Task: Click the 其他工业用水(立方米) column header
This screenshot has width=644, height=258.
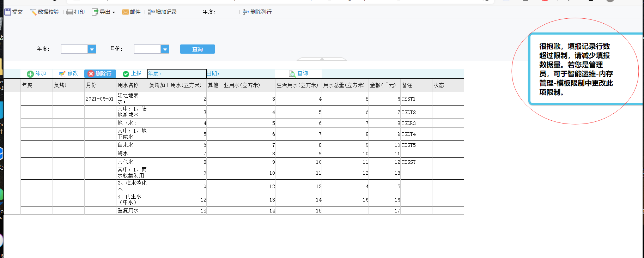Action: [x=241, y=85]
